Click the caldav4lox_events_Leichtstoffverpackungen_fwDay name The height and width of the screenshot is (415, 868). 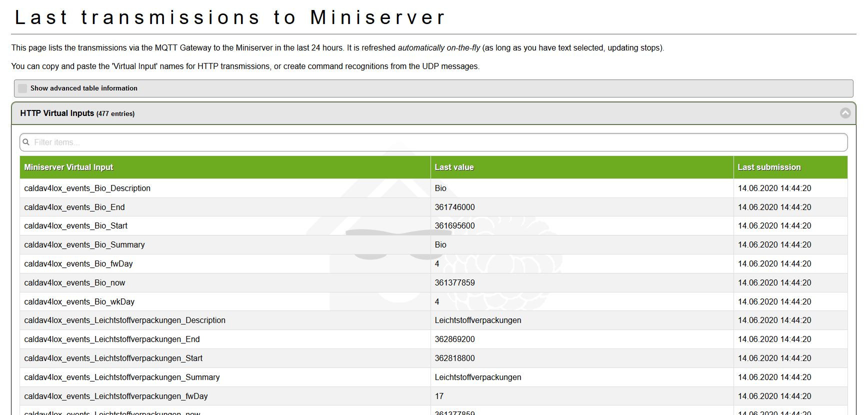[116, 396]
